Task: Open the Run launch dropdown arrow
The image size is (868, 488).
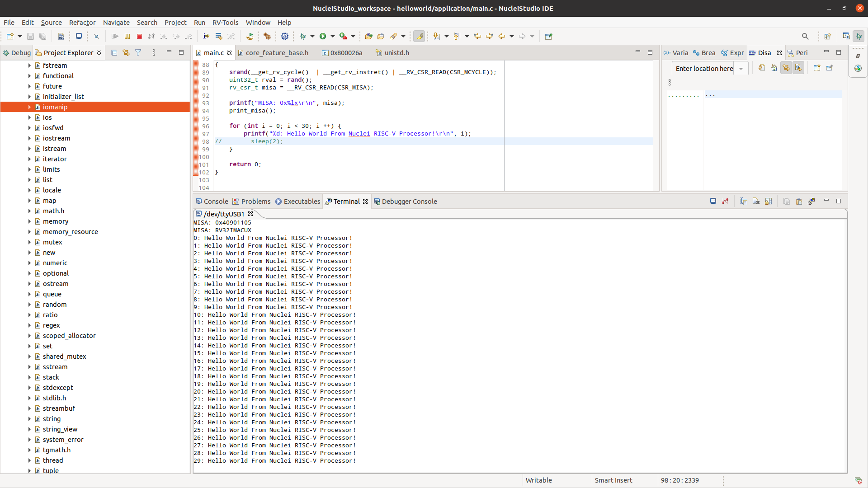Action: click(x=333, y=36)
